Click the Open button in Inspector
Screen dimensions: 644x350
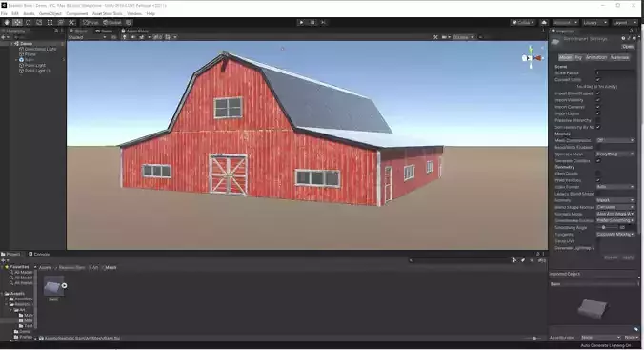tap(628, 47)
